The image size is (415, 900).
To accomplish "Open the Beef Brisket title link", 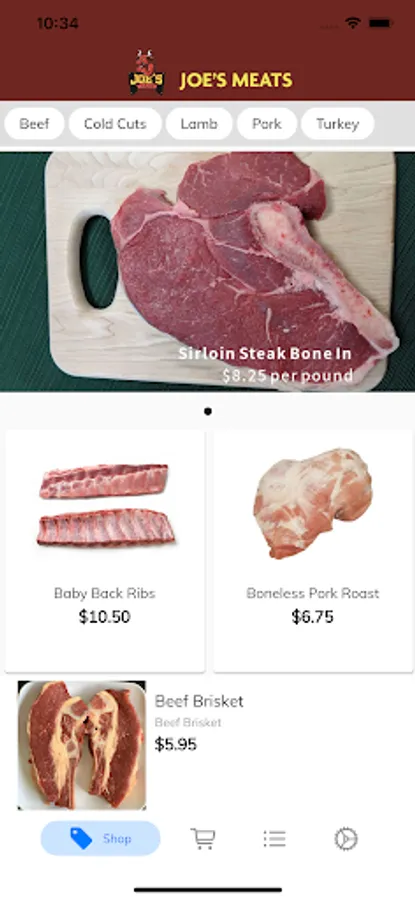I will tap(199, 701).
